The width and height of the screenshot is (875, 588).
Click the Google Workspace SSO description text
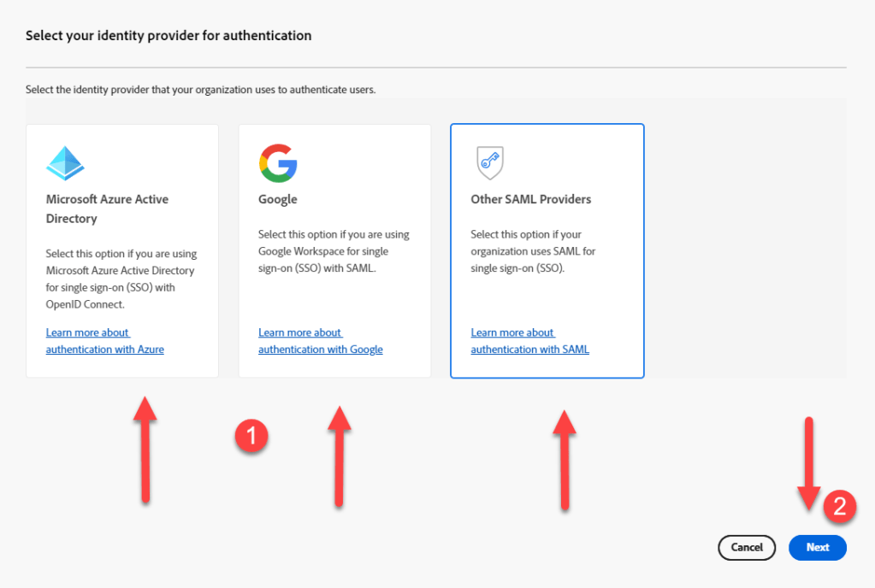click(x=334, y=250)
